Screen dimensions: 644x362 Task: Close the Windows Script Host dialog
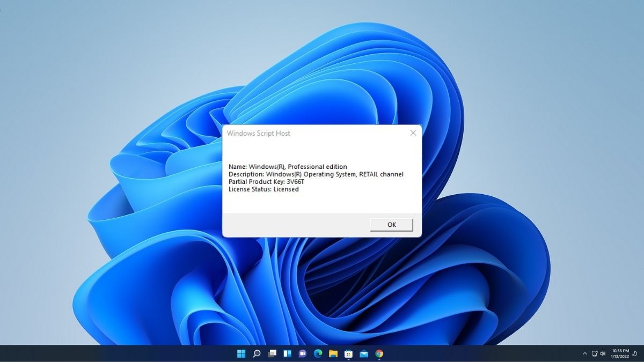tap(413, 132)
